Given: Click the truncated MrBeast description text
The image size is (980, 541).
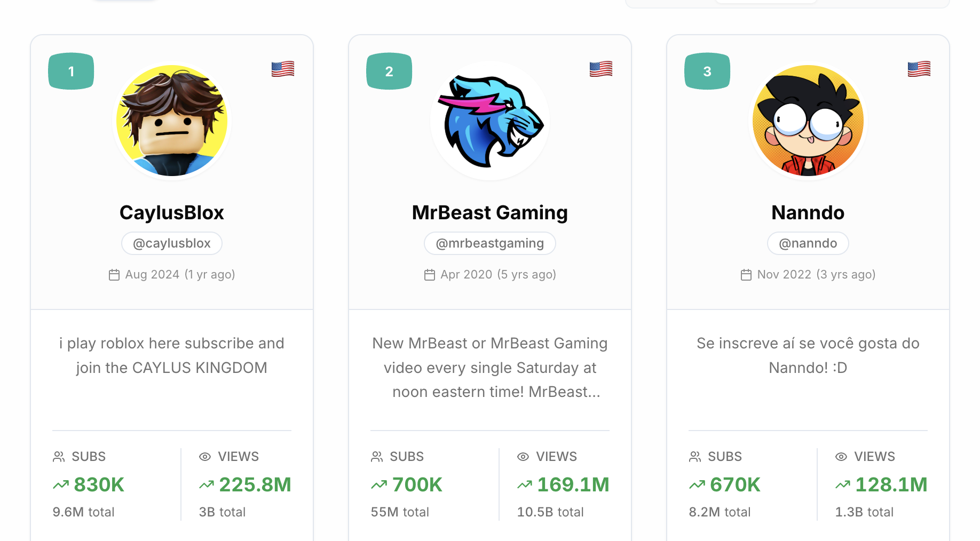Looking at the screenshot, I should [489, 368].
